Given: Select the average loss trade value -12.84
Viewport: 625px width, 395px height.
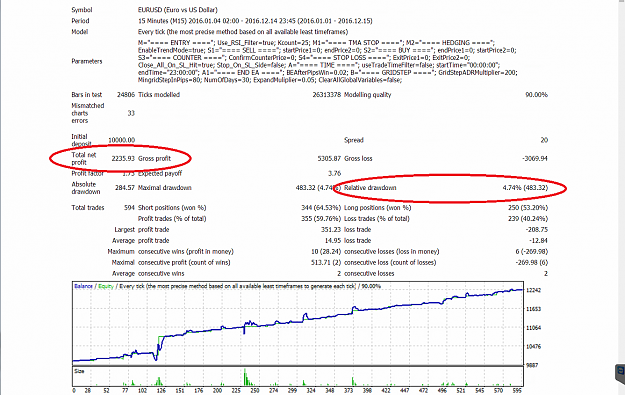Looking at the screenshot, I should point(539,241).
